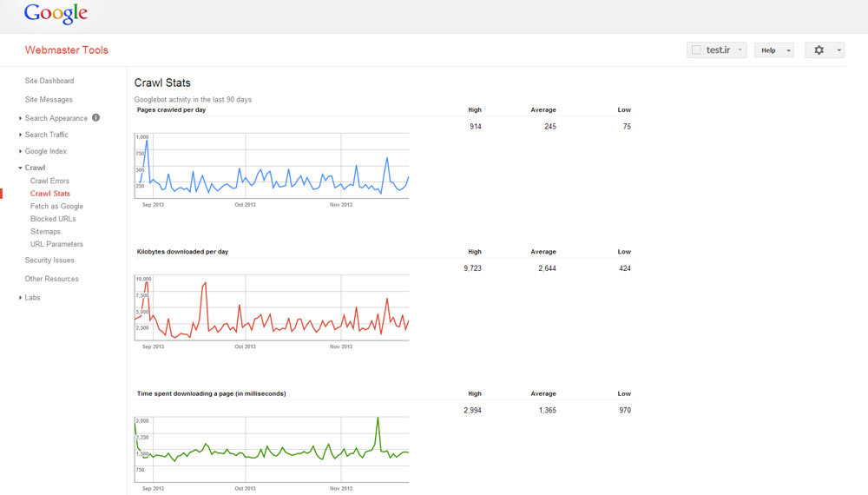Viewport: 868px width, 495px height.
Task: Open Fetch as Google
Action: coord(56,206)
